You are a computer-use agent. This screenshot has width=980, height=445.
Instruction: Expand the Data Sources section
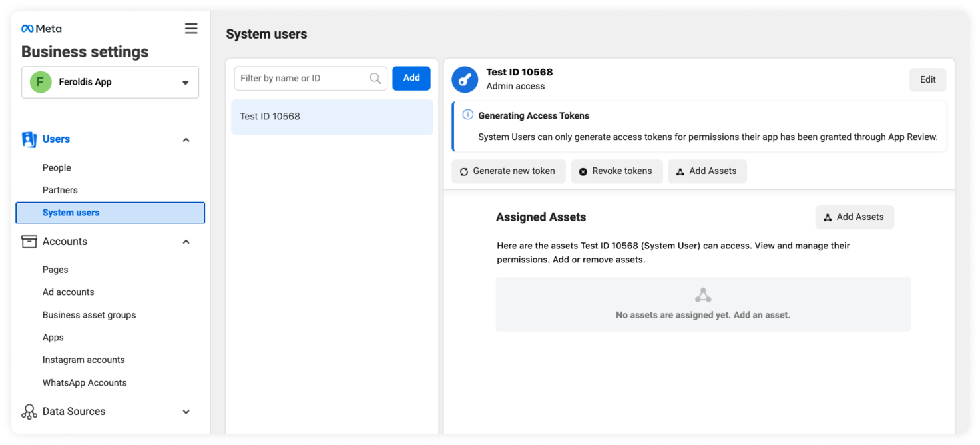(x=186, y=412)
